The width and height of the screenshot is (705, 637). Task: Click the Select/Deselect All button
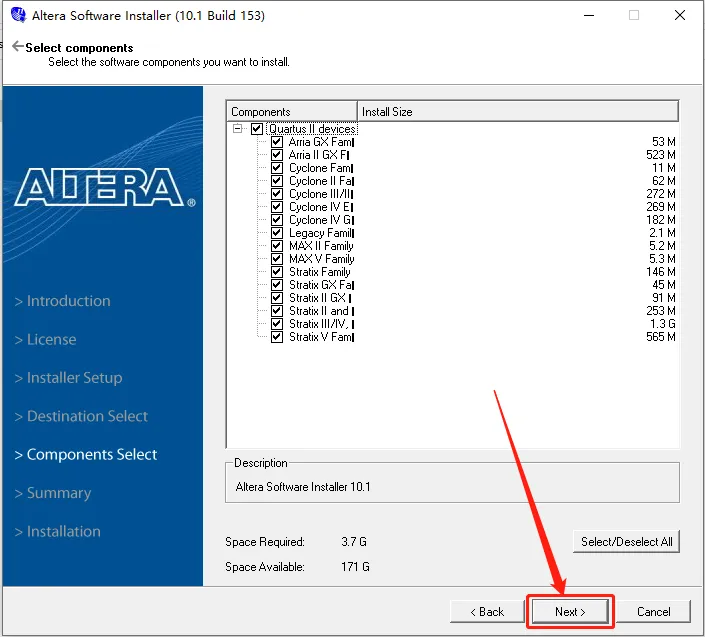pos(626,542)
